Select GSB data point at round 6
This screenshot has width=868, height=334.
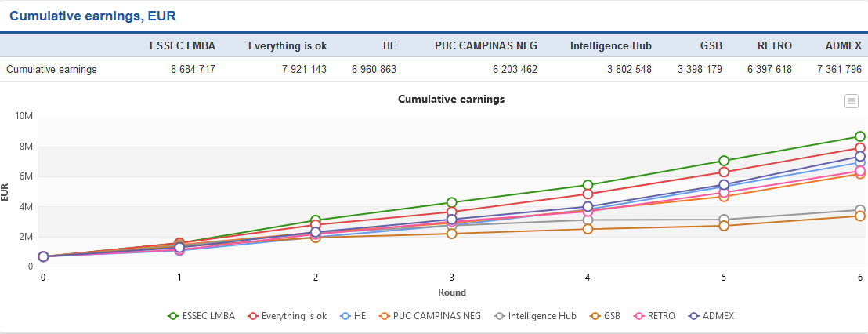coord(859,216)
